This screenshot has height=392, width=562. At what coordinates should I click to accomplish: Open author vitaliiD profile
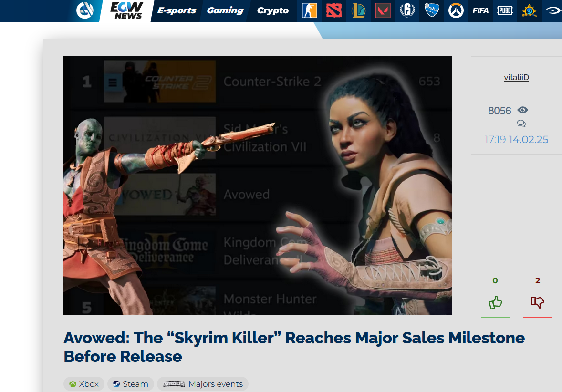pyautogui.click(x=516, y=77)
